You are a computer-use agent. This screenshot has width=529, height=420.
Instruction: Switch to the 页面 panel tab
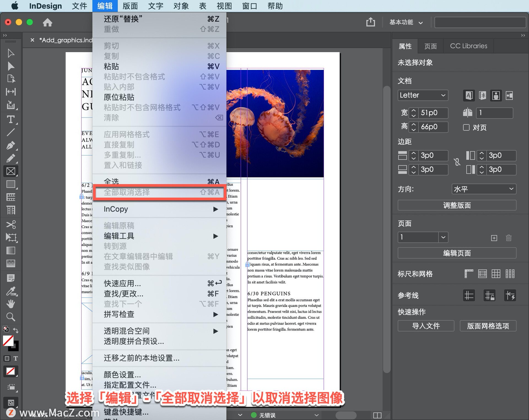click(x=430, y=46)
